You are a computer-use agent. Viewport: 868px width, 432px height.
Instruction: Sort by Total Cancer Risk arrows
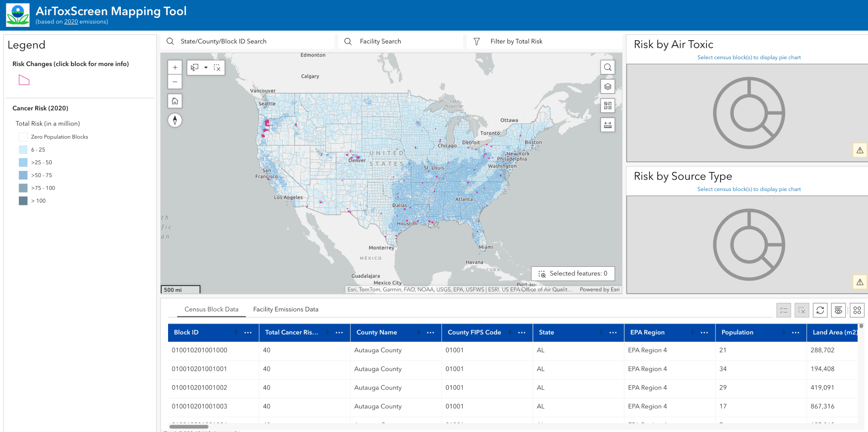pyautogui.click(x=327, y=332)
